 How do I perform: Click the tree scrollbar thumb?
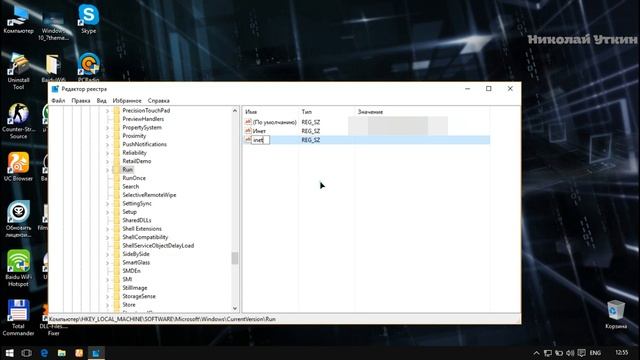235,258
